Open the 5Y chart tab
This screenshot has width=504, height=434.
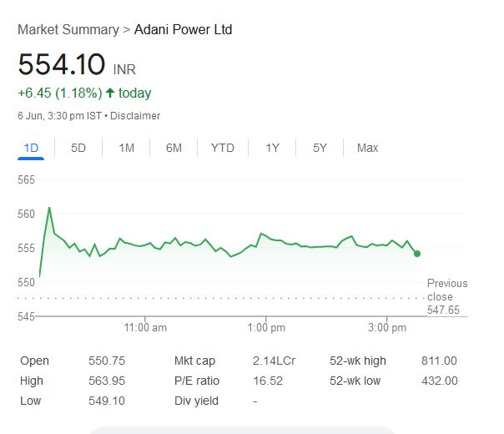(320, 149)
